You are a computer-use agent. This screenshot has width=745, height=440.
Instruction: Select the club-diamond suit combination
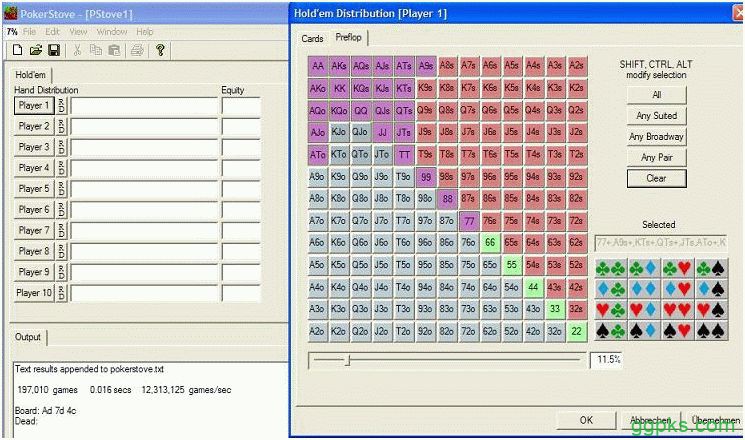click(644, 269)
